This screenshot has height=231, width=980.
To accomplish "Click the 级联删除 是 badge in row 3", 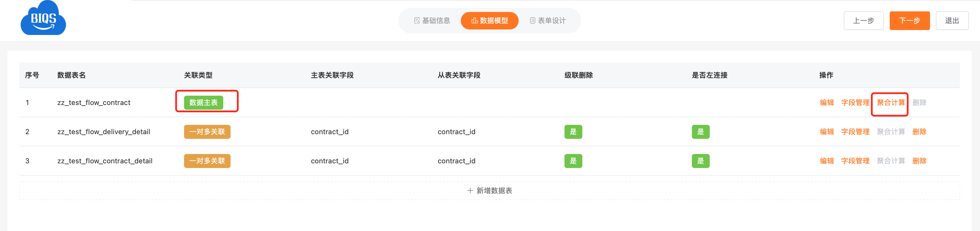I will pyautogui.click(x=573, y=161).
